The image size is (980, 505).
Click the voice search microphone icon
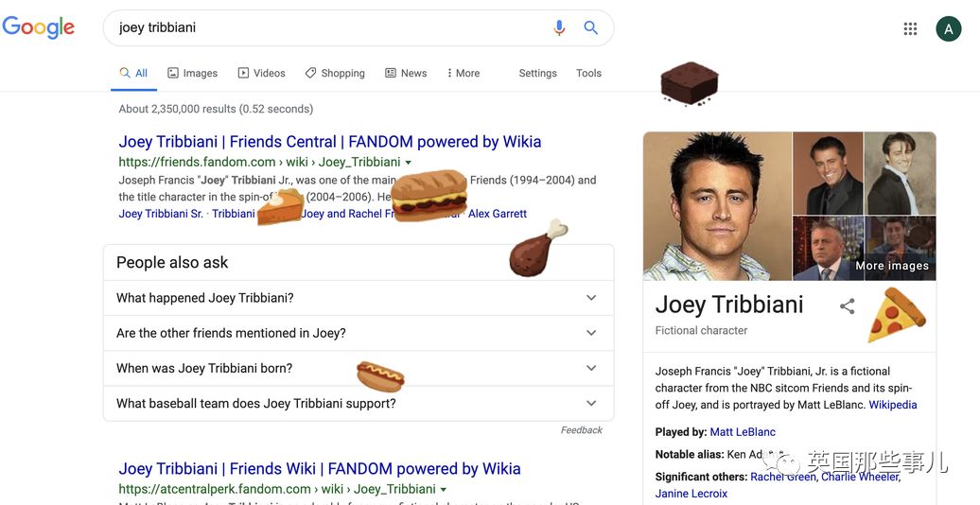(559, 28)
